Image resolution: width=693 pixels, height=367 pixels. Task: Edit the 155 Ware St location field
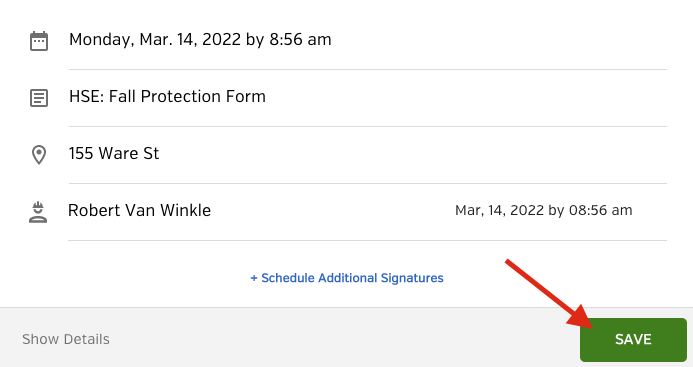tap(368, 154)
